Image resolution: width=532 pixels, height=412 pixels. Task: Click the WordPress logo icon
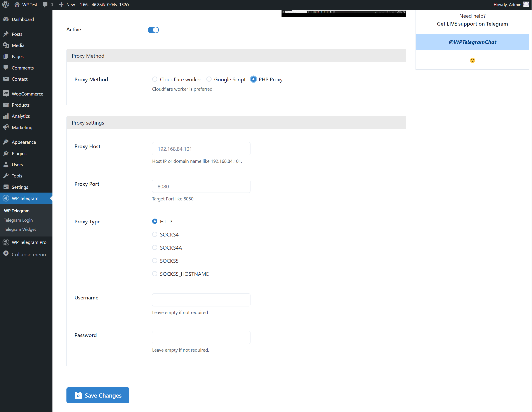(6, 4)
